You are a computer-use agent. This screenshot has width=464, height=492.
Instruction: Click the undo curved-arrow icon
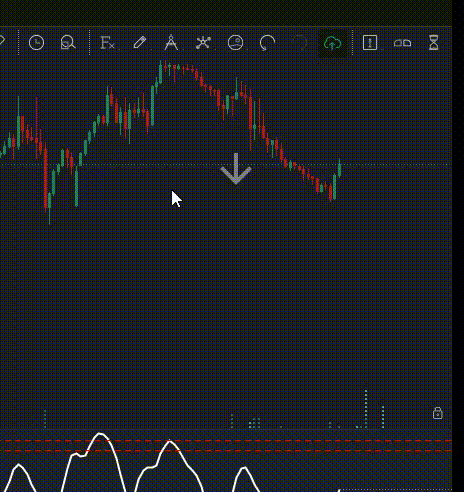pyautogui.click(x=267, y=43)
